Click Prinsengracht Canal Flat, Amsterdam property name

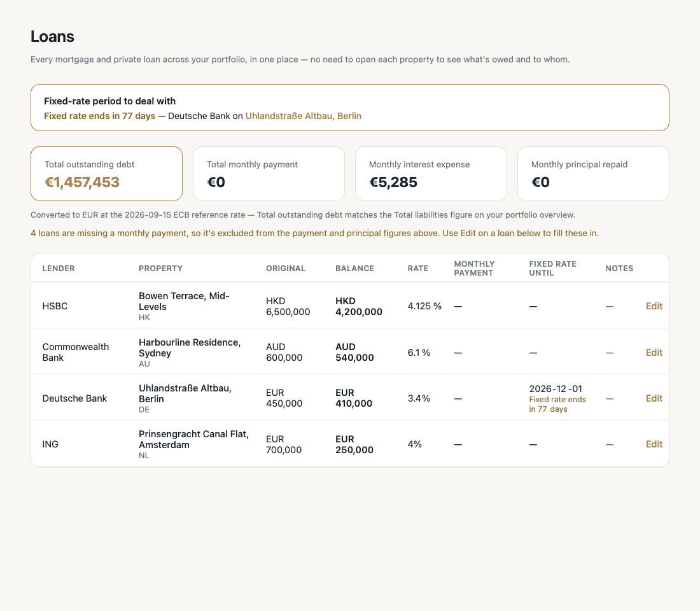(x=193, y=440)
